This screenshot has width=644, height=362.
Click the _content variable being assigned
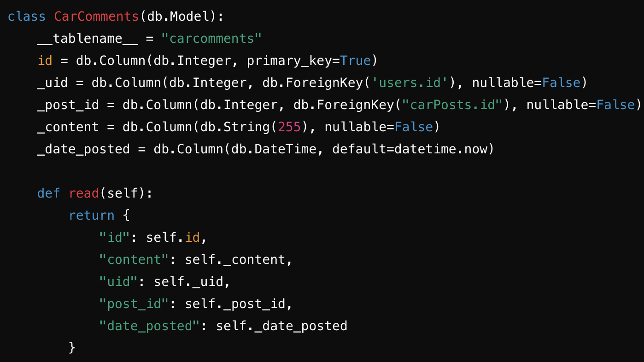coord(68,127)
